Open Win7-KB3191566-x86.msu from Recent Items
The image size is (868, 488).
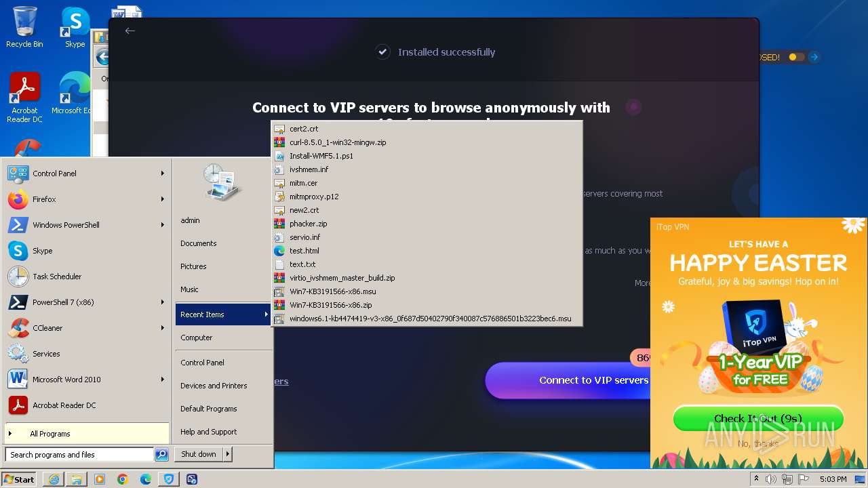pos(427,291)
